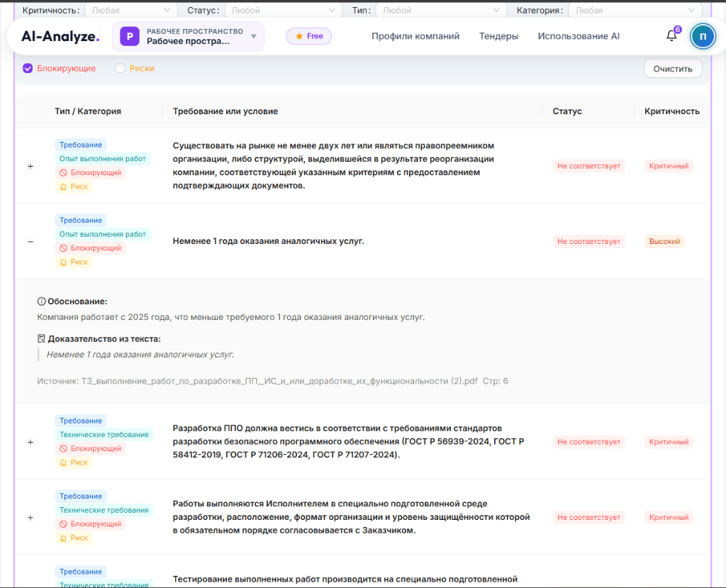
Task: Expand the row about специально подготовленной среде разработки
Action: (30, 518)
